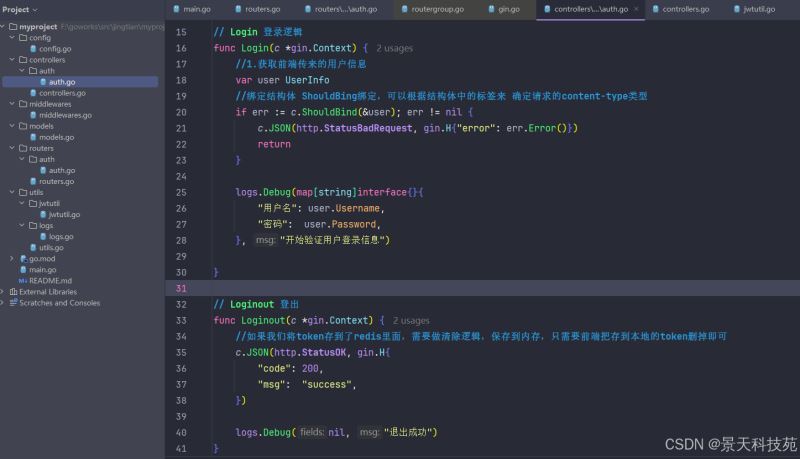This screenshot has height=459, width=800.
Task: Expand the go.mod node
Action: point(12,259)
